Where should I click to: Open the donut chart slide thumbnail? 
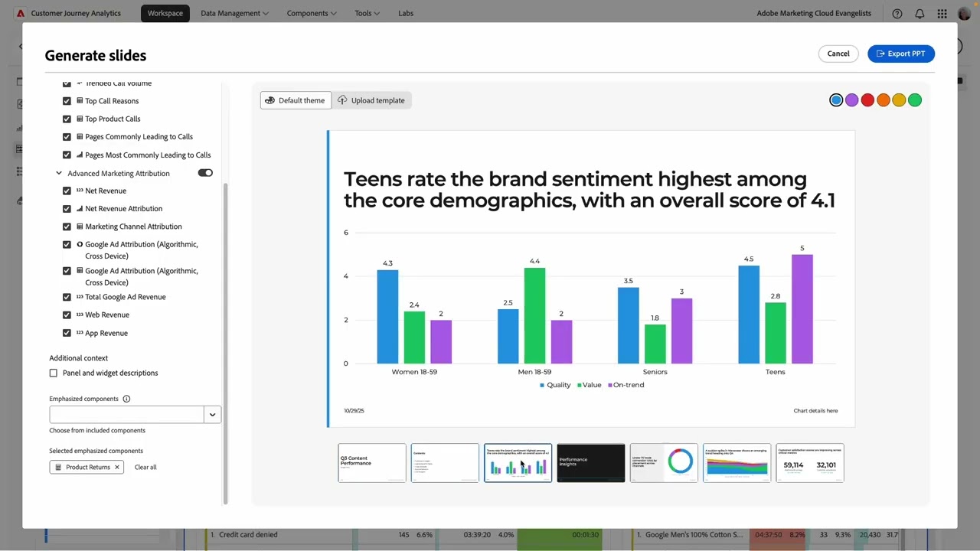(x=664, y=463)
